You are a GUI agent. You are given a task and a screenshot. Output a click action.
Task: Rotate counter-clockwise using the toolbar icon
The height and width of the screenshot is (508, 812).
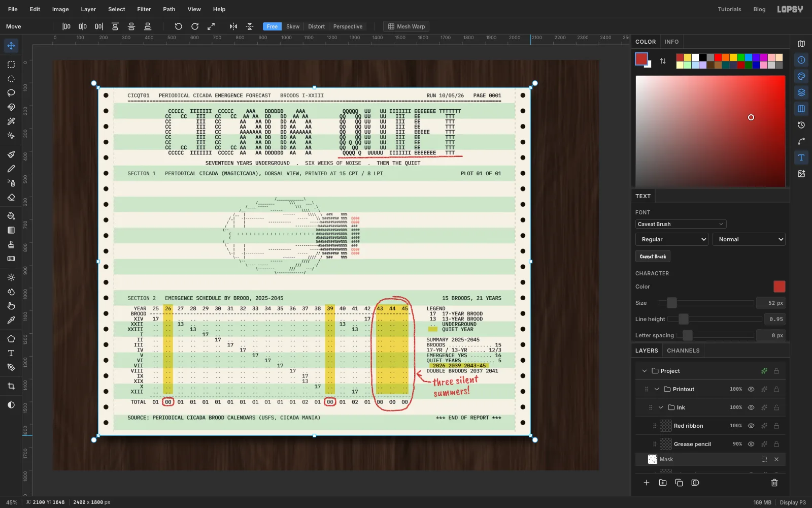[178, 26]
